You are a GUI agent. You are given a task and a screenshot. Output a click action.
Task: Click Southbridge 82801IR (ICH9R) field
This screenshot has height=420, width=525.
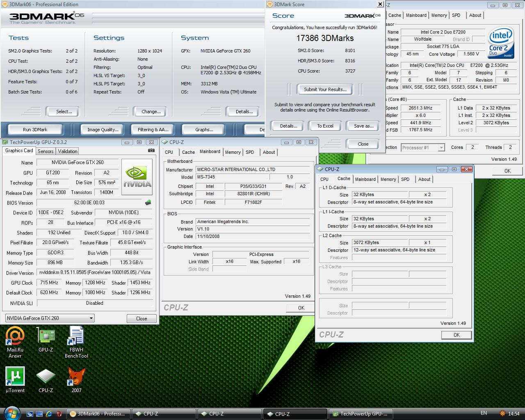[253, 194]
